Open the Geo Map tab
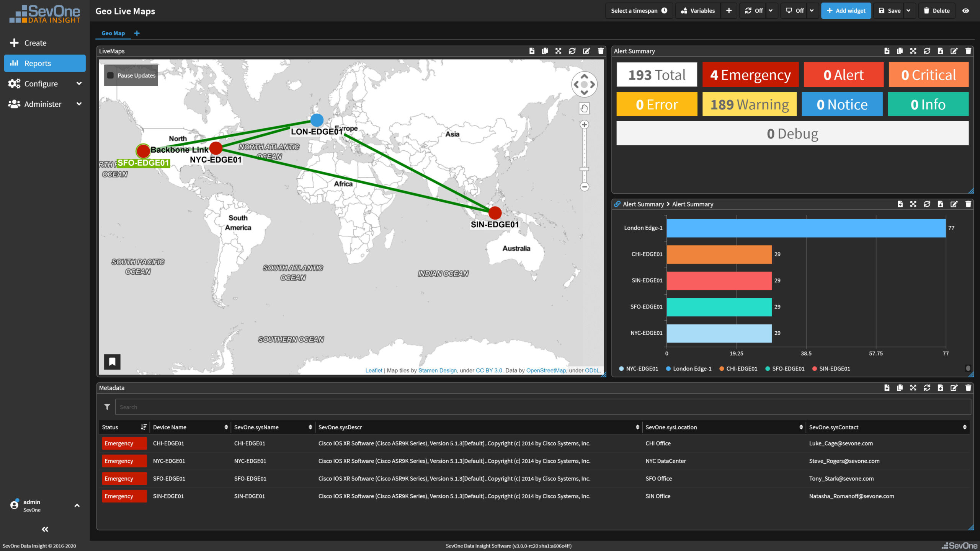Viewport: 980px width, 551px height. [113, 33]
